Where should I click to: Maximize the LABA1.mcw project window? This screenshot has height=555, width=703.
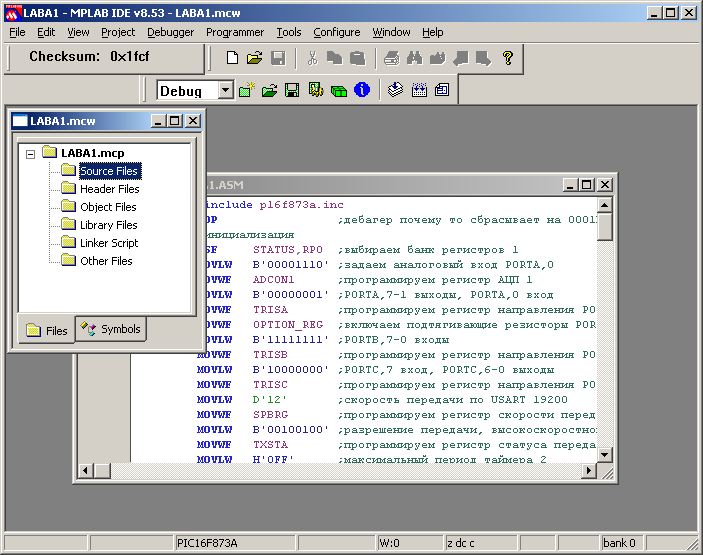[x=174, y=121]
